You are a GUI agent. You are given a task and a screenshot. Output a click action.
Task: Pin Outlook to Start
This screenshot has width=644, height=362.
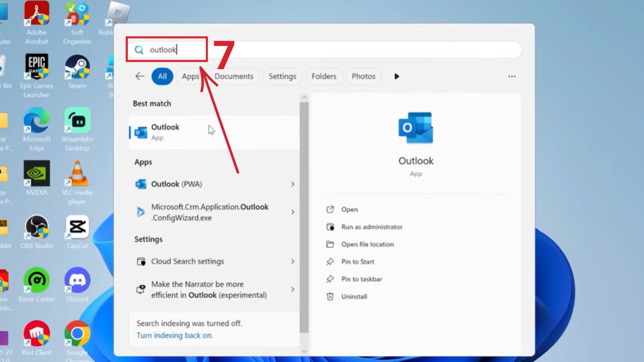coord(358,262)
